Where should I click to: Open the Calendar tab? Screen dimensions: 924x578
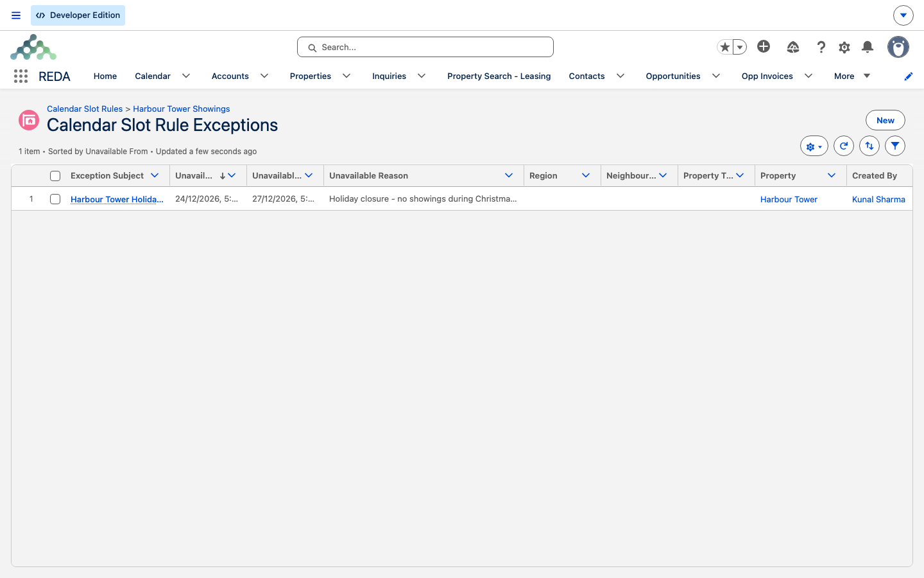click(153, 76)
